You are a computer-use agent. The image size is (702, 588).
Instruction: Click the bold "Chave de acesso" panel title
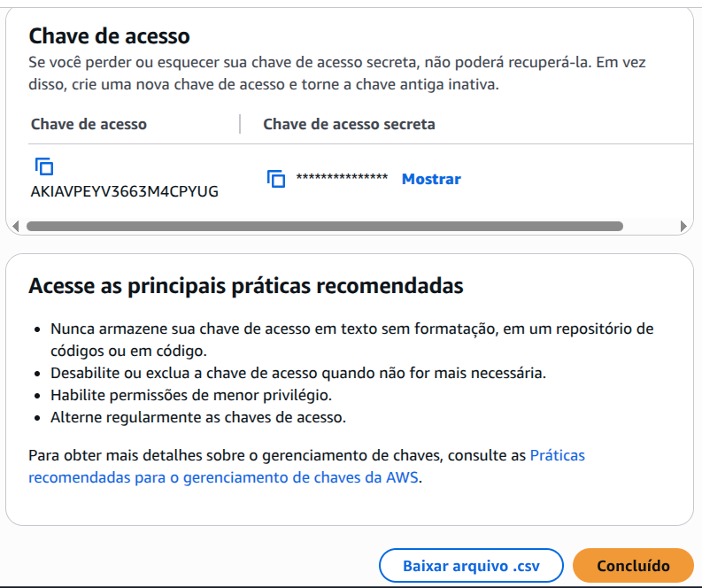tap(110, 36)
